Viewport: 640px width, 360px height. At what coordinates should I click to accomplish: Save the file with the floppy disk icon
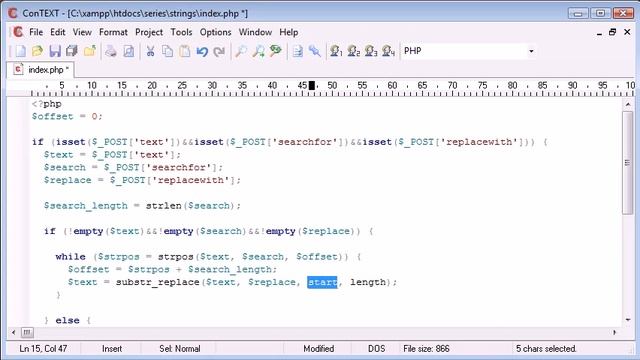55,51
